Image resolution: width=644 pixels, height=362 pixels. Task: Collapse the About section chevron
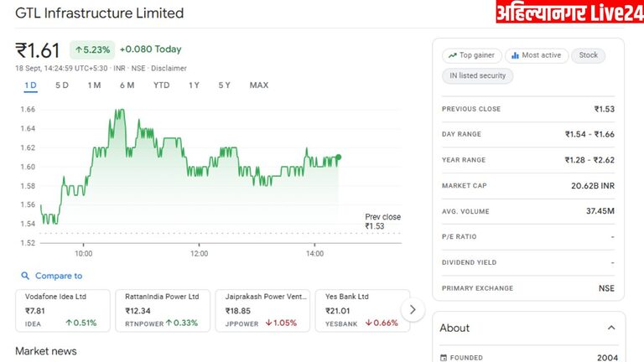point(610,328)
